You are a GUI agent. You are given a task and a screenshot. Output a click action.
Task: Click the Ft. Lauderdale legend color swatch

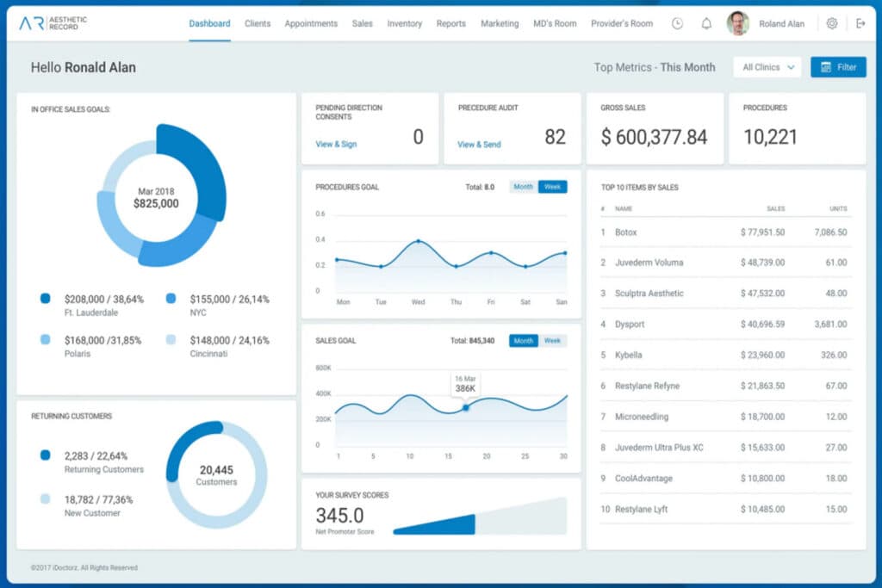pos(46,299)
